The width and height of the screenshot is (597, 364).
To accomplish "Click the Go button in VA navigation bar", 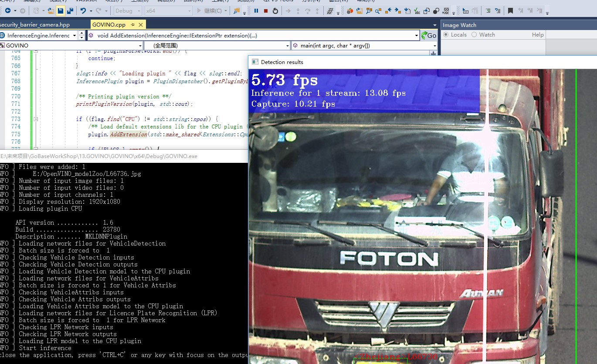I will click(x=428, y=35).
